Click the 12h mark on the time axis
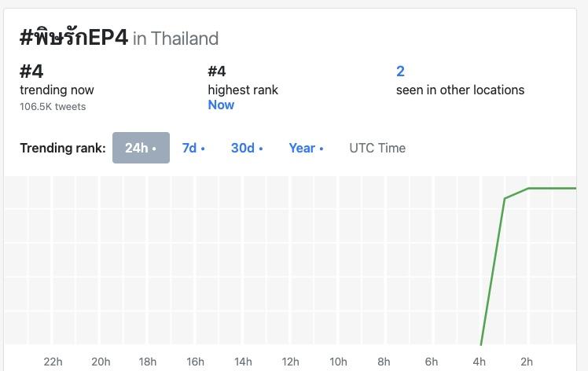Viewport: 588px width, 371px height. 290,362
